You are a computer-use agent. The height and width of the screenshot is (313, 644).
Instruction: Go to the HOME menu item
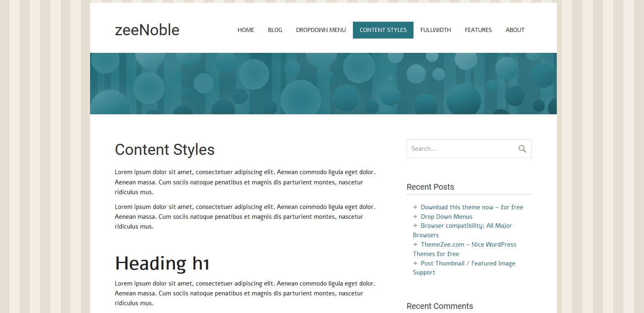coord(246,30)
